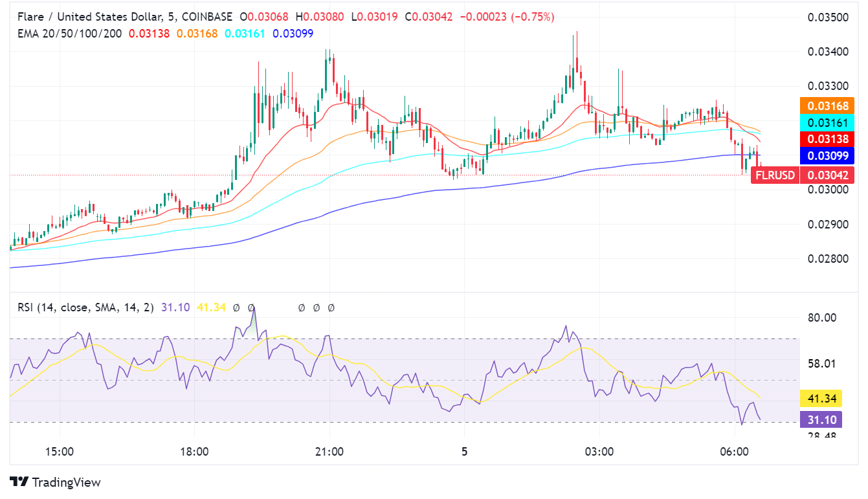The image size is (868, 499).
Task: Select the RSI (14, close, SMA, 14, 2) label
Action: (x=85, y=307)
